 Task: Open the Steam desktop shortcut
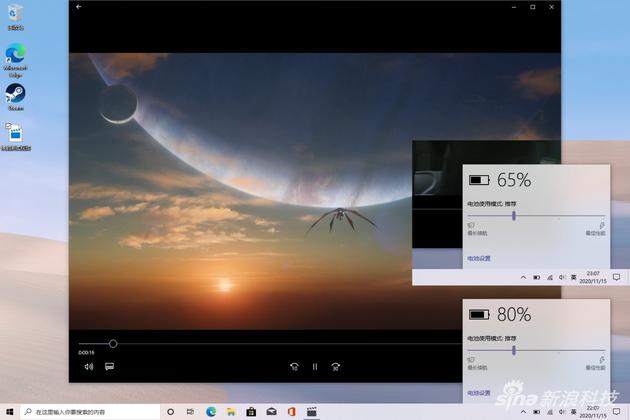pyautogui.click(x=15, y=93)
